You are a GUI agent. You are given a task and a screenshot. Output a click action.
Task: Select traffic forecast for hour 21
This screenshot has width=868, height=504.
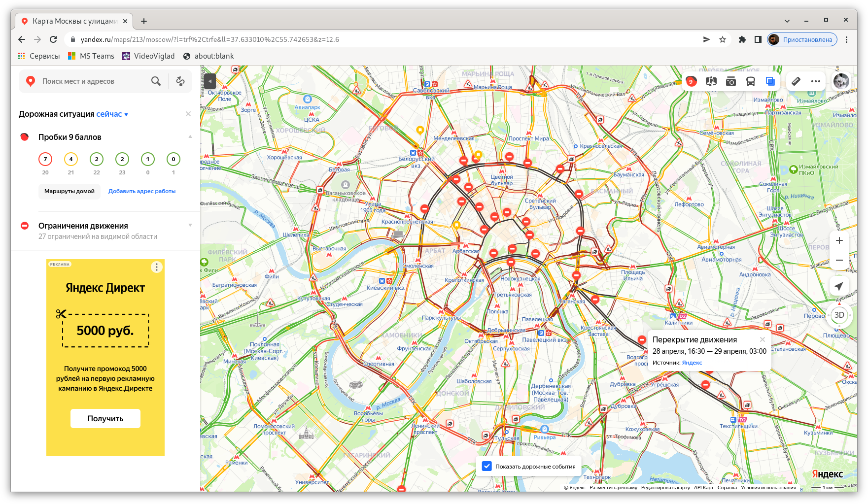(x=71, y=159)
